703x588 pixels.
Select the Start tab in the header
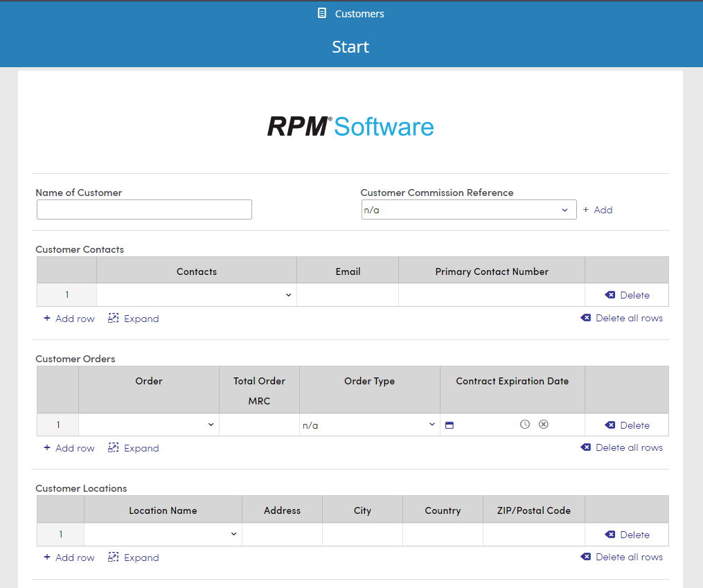pyautogui.click(x=350, y=46)
